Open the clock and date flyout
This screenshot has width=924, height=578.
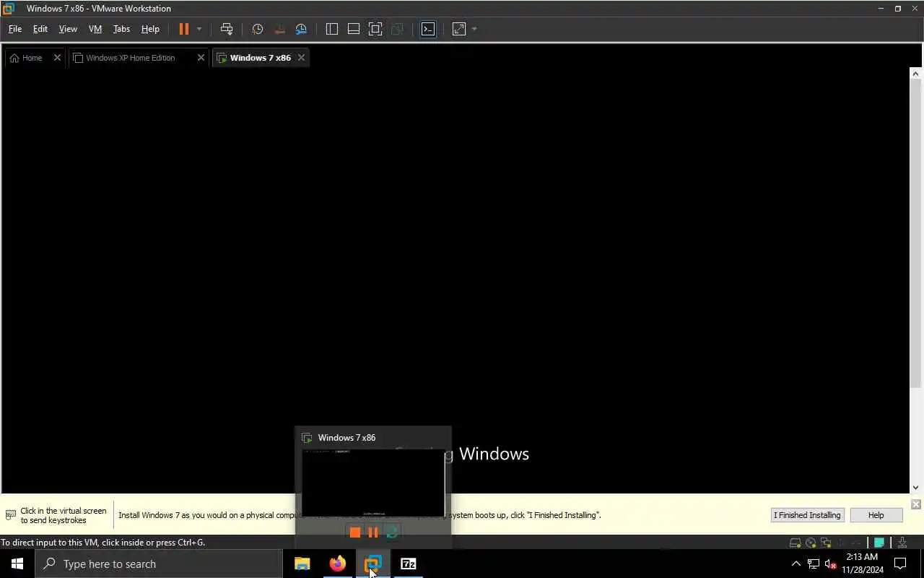point(863,564)
